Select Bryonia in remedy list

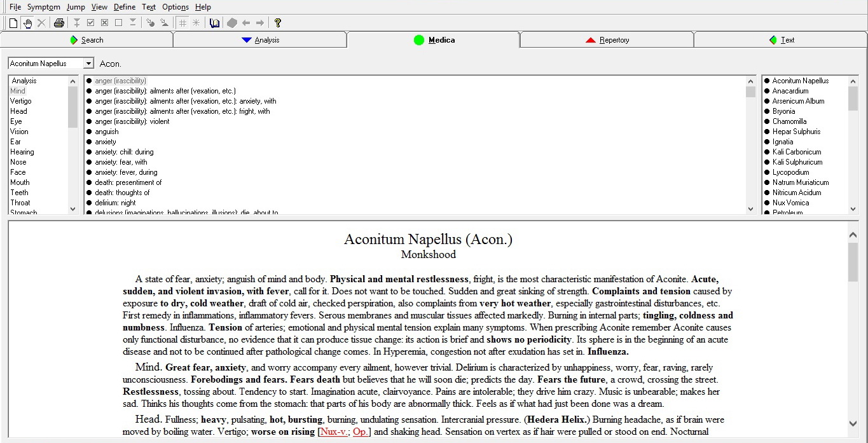pos(783,111)
